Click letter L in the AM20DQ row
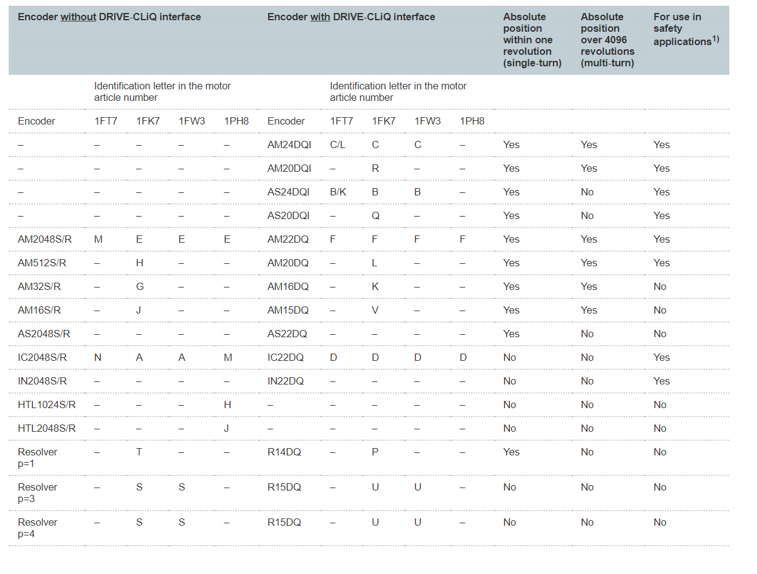This screenshot has width=757, height=574. [x=374, y=263]
